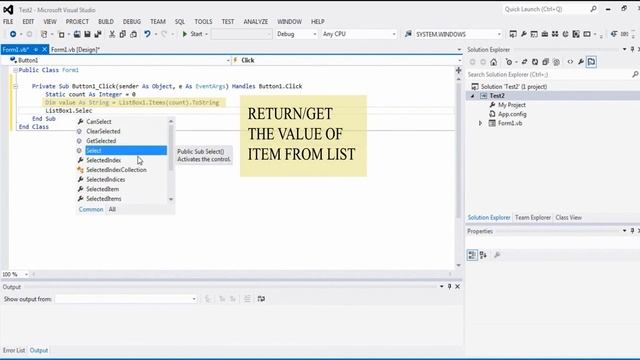Viewport: 640px width, 360px height.
Task: Click Sync with Active Document icon
Action: click(524, 62)
